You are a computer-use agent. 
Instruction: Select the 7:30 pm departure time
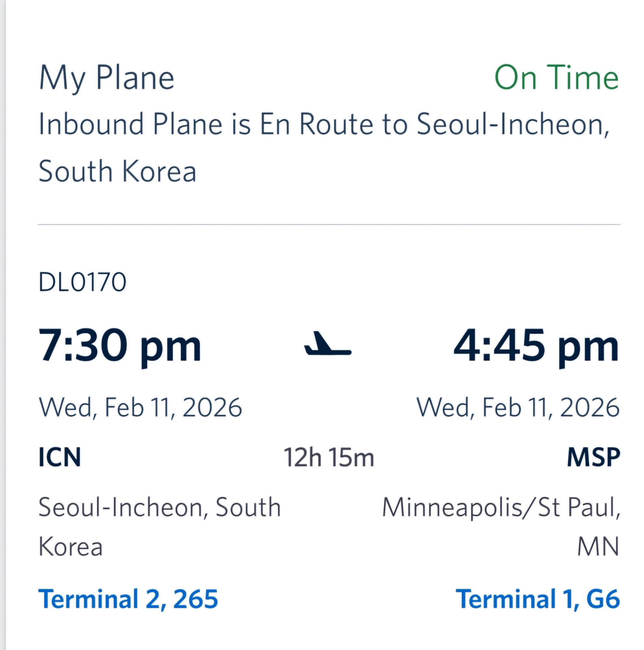[120, 345]
